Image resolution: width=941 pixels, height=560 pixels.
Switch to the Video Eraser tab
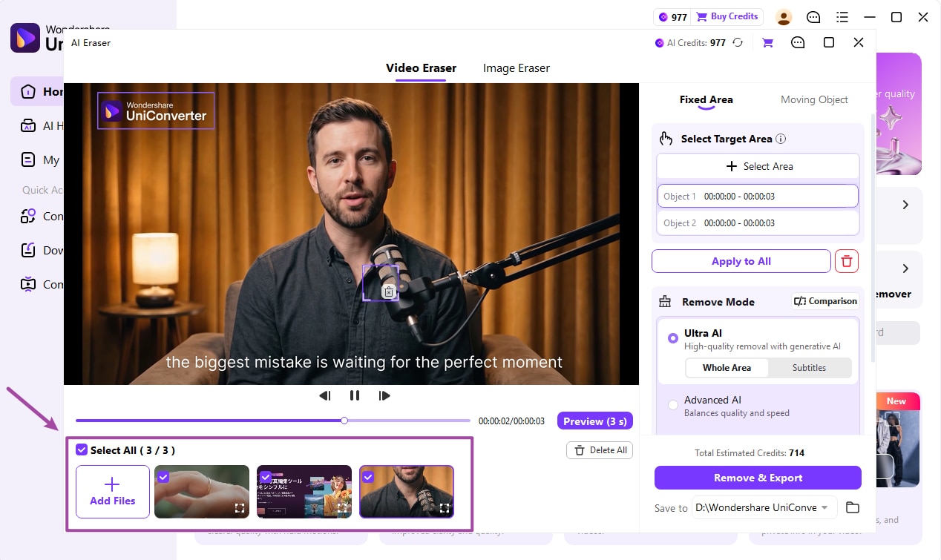point(421,68)
